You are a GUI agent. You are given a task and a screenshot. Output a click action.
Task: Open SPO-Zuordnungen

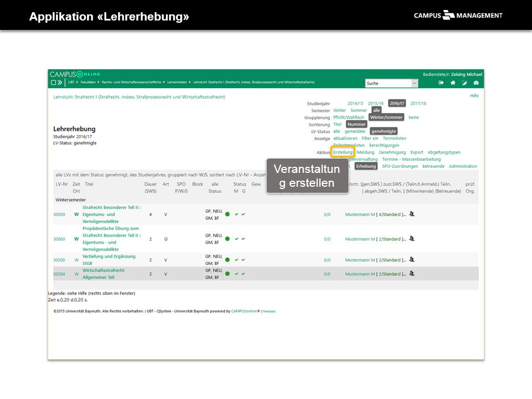pos(400,166)
